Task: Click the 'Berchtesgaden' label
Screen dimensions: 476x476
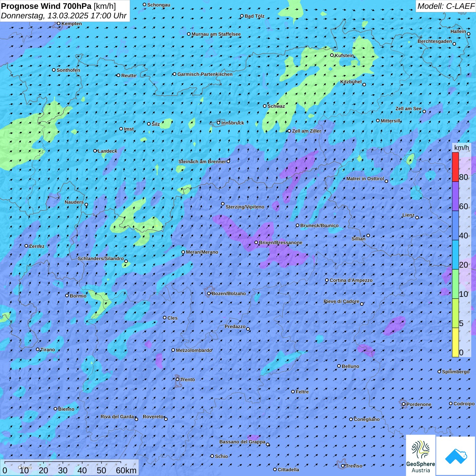Action: pos(435,41)
